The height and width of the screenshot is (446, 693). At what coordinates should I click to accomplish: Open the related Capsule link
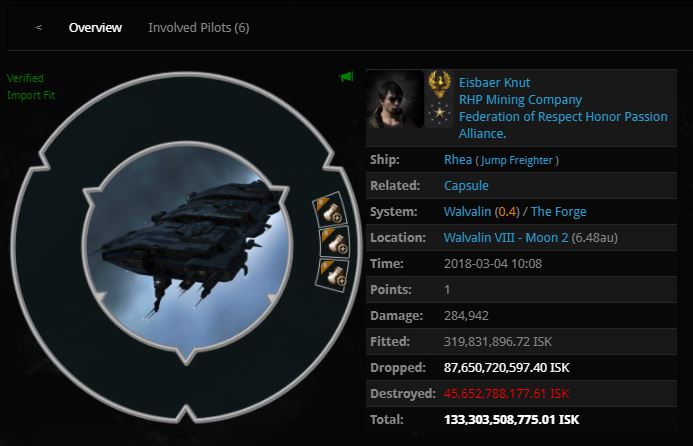(x=466, y=186)
